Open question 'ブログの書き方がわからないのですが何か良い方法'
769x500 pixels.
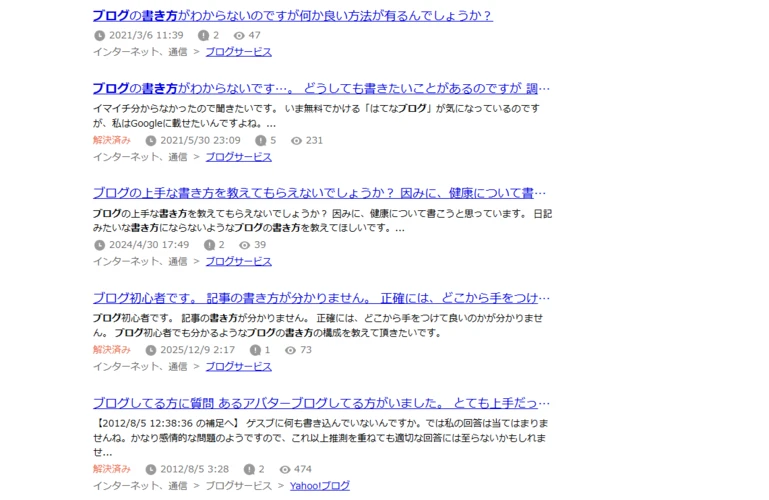292,16
